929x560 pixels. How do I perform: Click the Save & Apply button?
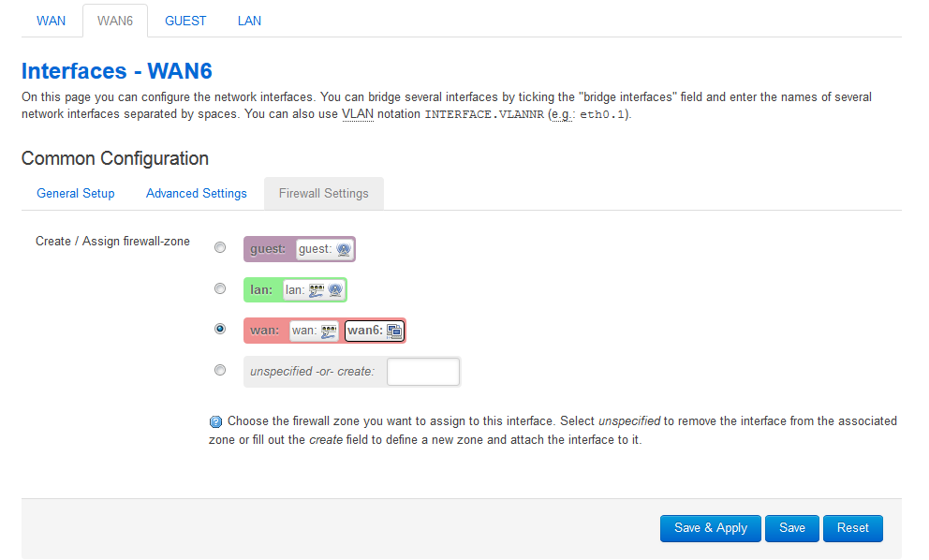(711, 528)
